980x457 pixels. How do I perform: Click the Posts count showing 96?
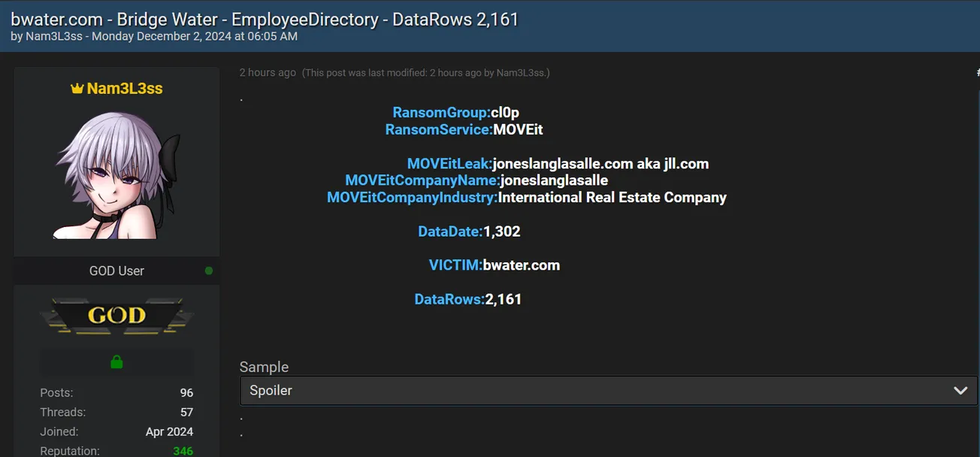click(187, 392)
